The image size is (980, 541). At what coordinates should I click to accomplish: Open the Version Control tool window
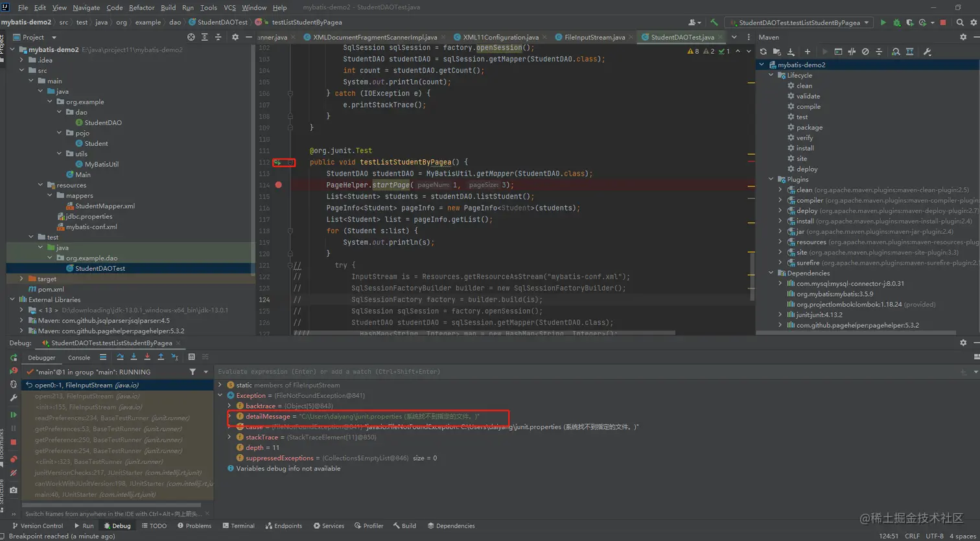tap(37, 525)
